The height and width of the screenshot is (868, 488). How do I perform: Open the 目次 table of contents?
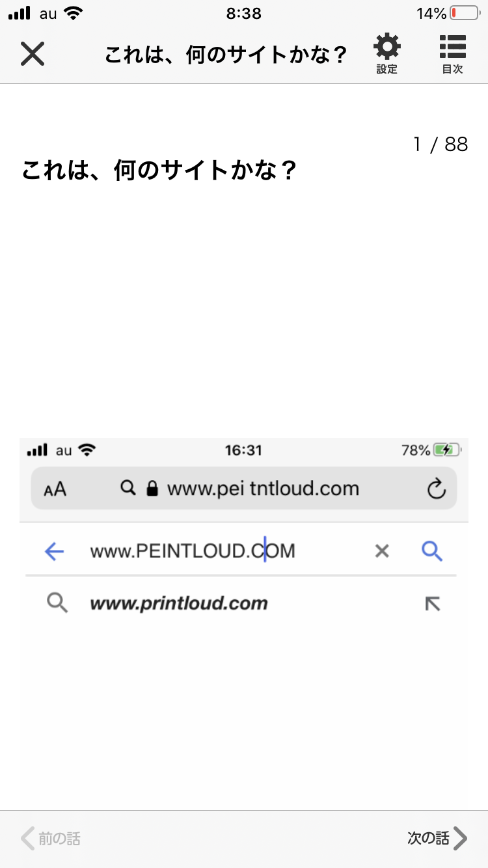[452, 55]
